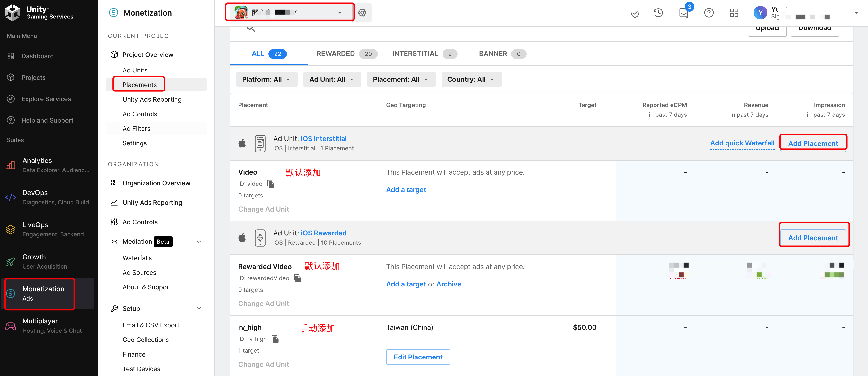The height and width of the screenshot is (376, 868).
Task: Open Explore Services compass icon
Action: 11,99
